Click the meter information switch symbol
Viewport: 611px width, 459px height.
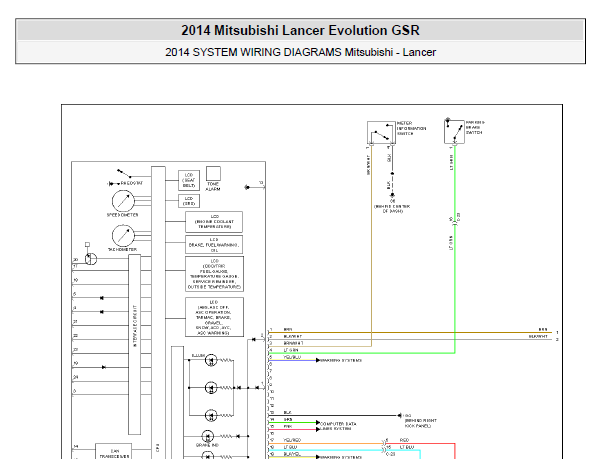(x=381, y=132)
